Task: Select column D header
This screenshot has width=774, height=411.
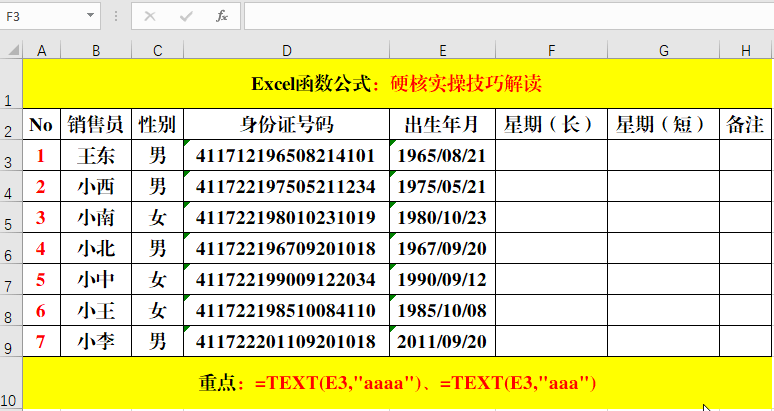Action: (286, 50)
